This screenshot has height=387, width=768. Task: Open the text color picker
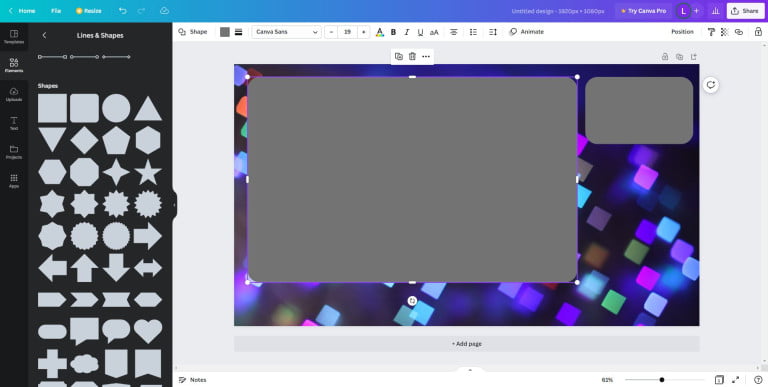[x=380, y=32]
